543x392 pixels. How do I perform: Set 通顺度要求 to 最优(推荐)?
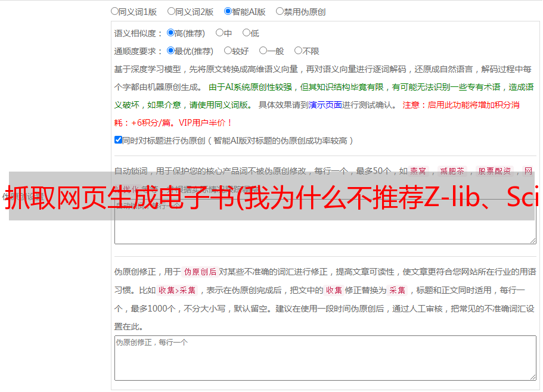pyautogui.click(x=170, y=51)
